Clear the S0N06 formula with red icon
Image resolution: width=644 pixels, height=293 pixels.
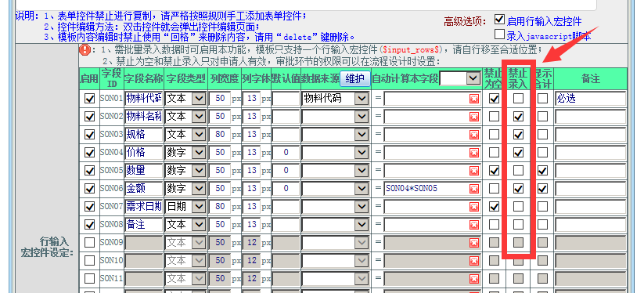[x=474, y=189]
